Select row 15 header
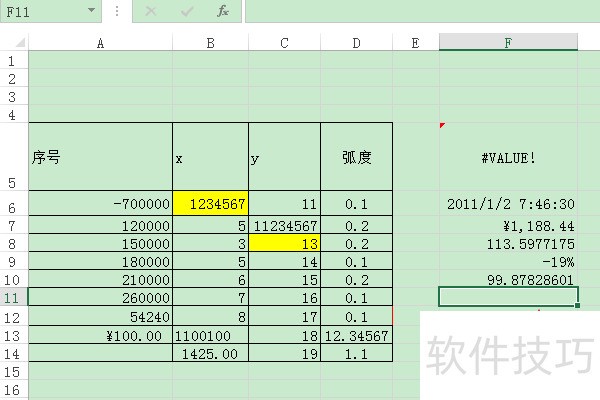This screenshot has width=600, height=400. coord(12,371)
